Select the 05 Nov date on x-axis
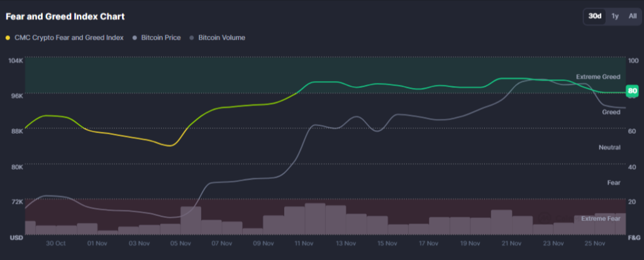The width and height of the screenshot is (644, 260). (x=180, y=243)
